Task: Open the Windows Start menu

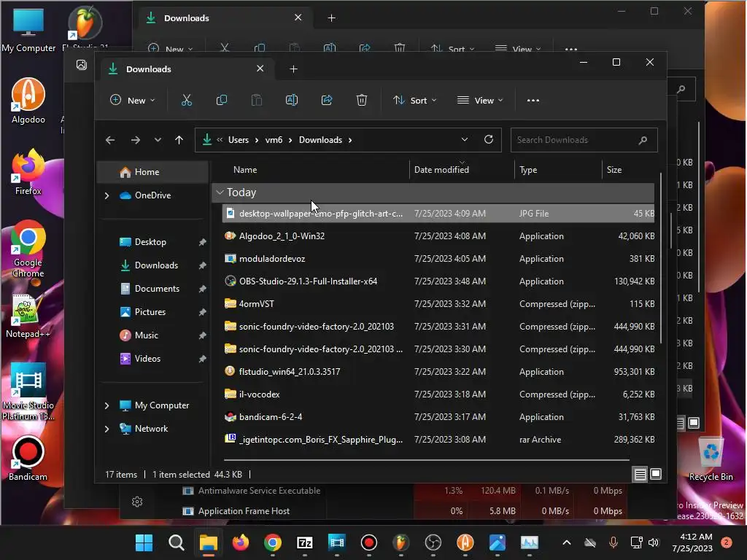Action: [144, 542]
